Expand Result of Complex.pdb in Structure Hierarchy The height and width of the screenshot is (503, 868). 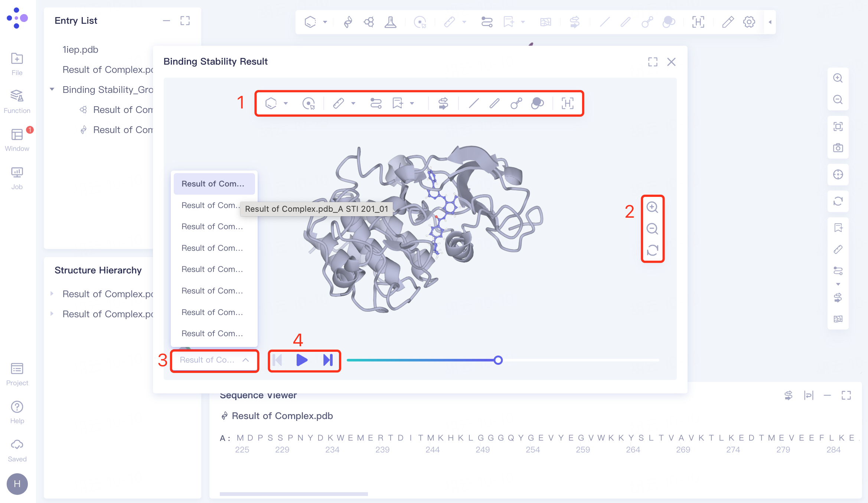(52, 294)
